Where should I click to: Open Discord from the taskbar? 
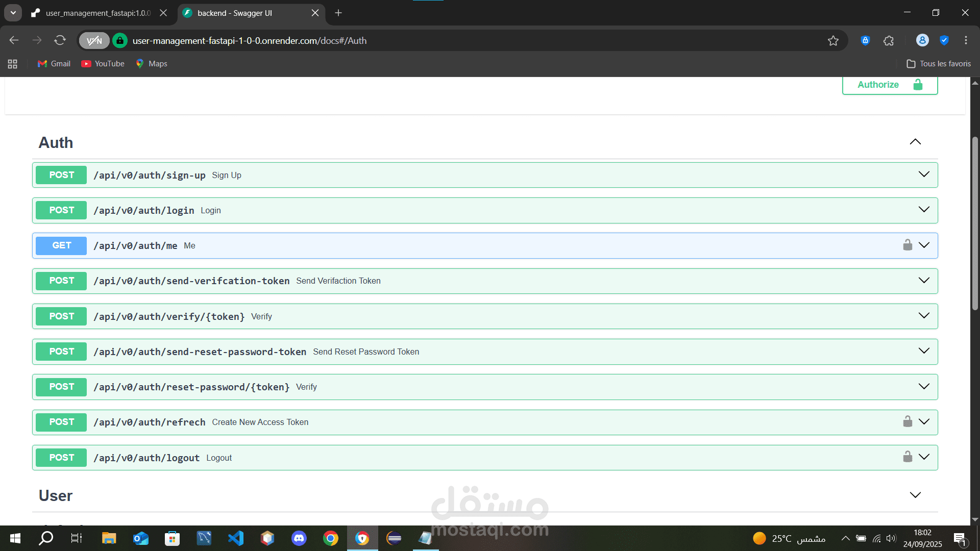[x=299, y=538]
